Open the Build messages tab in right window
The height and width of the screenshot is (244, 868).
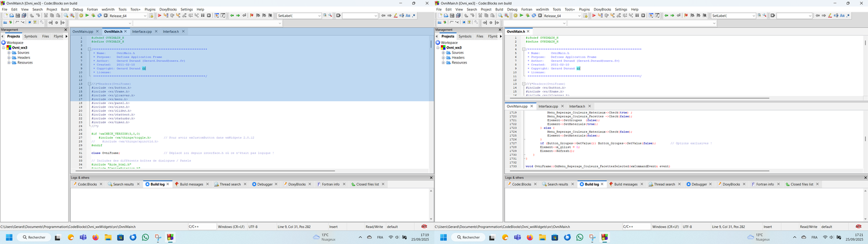pos(626,184)
